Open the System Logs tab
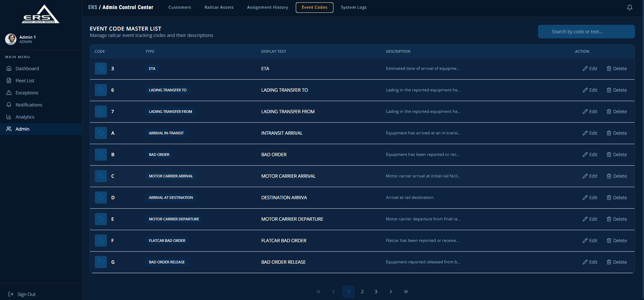This screenshot has width=644, height=300. tap(354, 7)
